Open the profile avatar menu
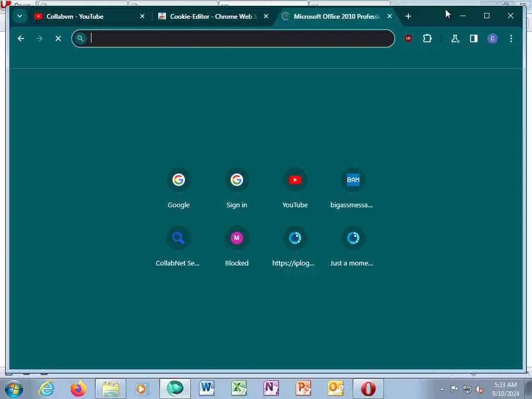Viewport: 532px width, 399px height. click(493, 38)
